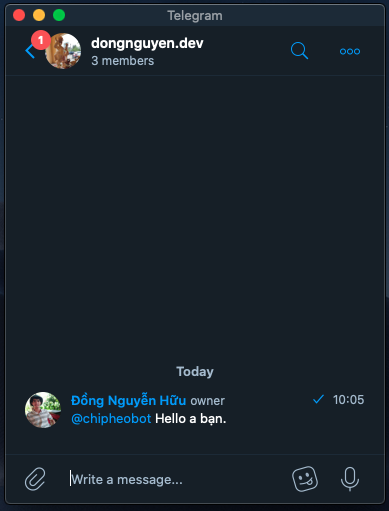Start voice recording with the microphone icon
The height and width of the screenshot is (511, 389).
(350, 479)
